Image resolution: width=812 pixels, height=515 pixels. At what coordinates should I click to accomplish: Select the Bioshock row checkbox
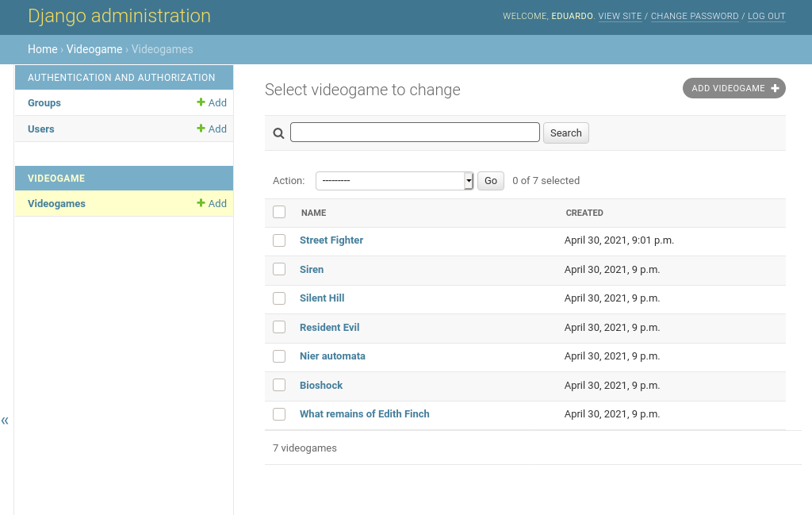(x=279, y=385)
